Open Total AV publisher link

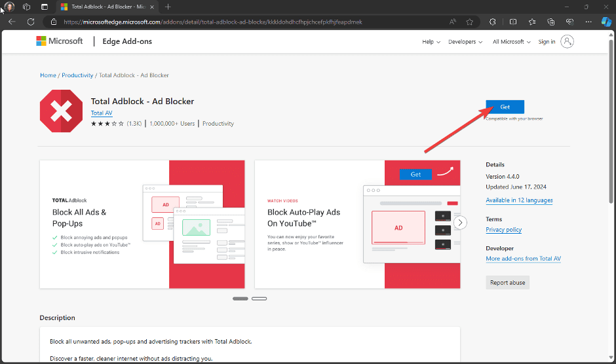tap(102, 113)
